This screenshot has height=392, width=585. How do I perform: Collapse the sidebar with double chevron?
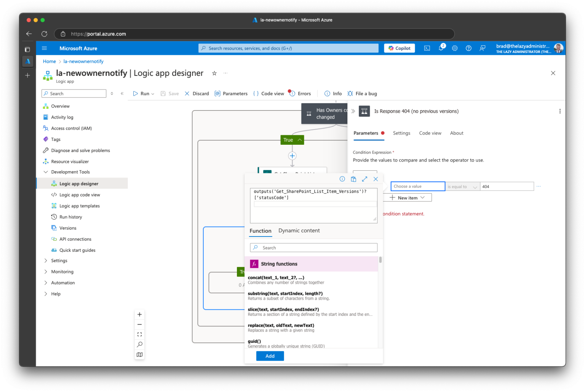coord(122,94)
